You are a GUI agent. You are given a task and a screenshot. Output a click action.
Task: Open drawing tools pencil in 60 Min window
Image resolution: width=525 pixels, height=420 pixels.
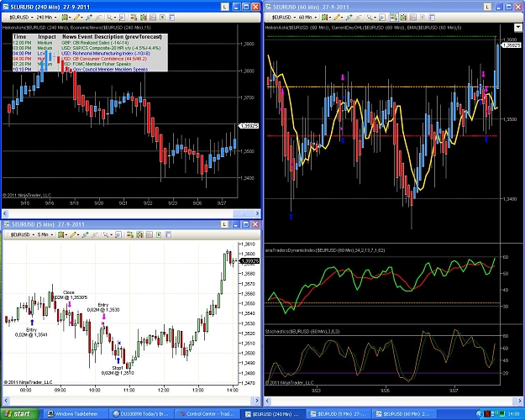click(x=337, y=17)
